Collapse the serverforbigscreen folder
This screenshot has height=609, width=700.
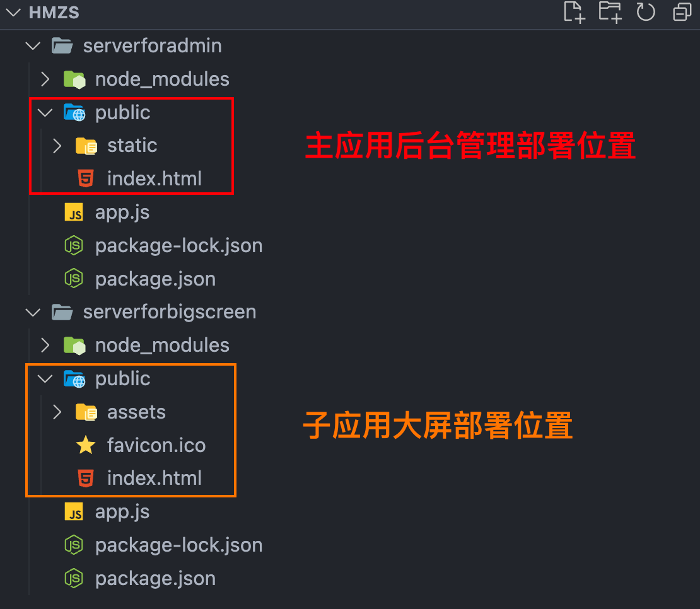(x=33, y=312)
